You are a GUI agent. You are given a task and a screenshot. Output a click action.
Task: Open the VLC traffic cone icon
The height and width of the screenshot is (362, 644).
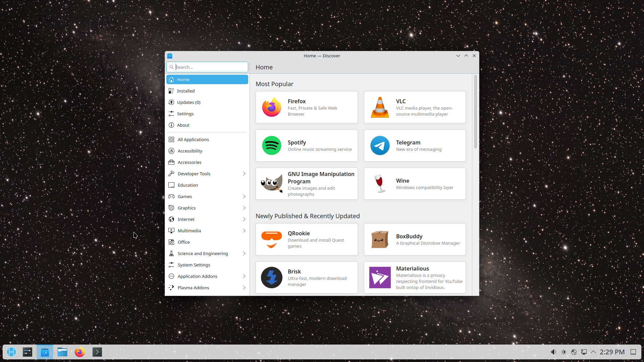[380, 107]
